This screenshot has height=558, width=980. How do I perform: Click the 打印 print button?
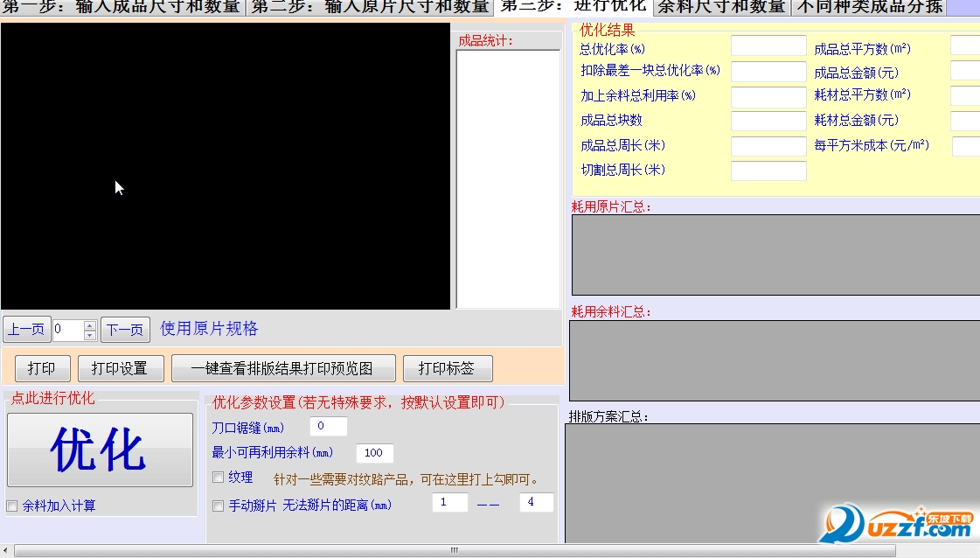[x=43, y=368]
